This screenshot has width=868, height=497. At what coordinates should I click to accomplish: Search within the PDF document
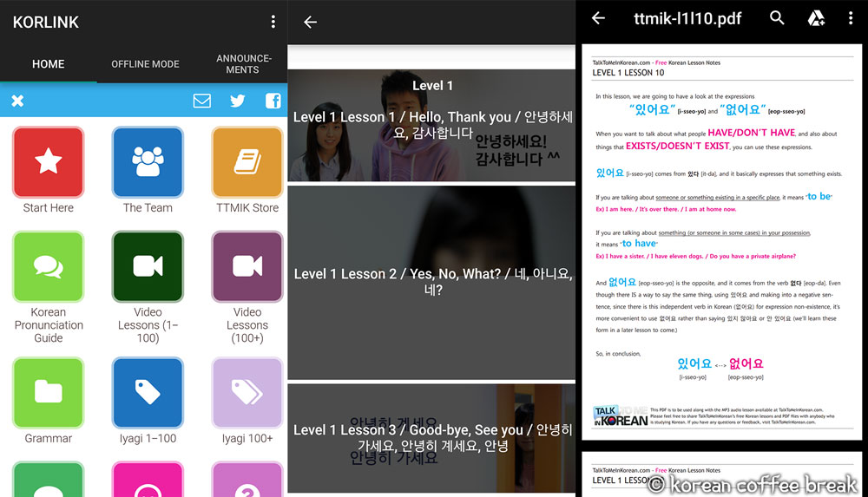(777, 18)
